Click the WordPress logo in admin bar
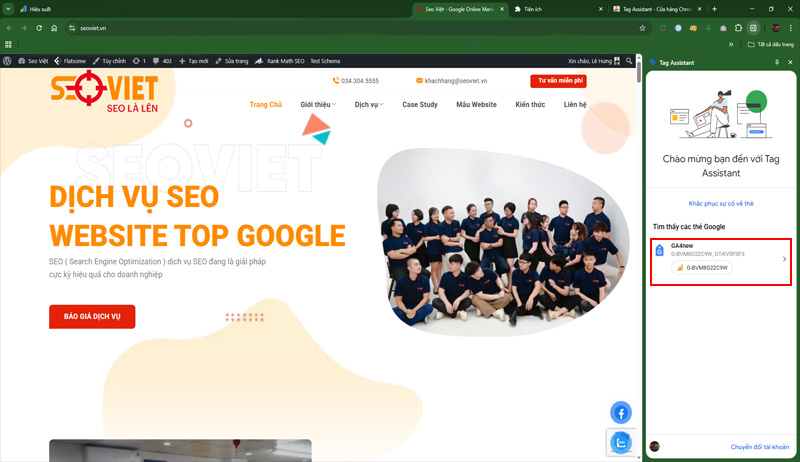The width and height of the screenshot is (800, 462). (x=8, y=61)
